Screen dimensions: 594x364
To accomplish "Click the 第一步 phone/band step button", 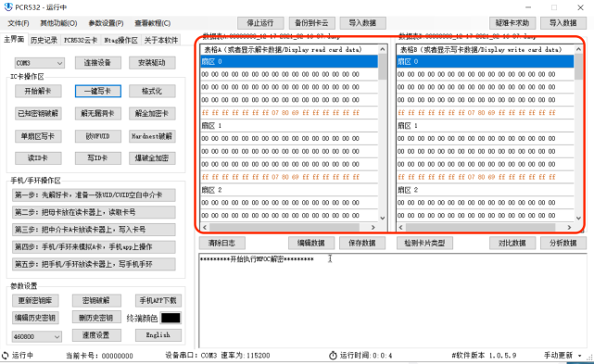I will click(94, 195).
